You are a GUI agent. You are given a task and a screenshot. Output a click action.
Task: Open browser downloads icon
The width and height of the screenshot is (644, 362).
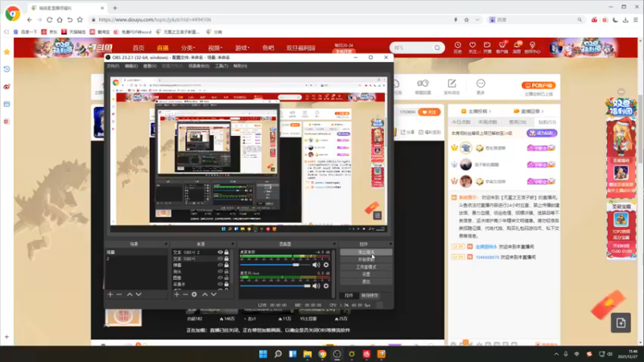point(625,19)
